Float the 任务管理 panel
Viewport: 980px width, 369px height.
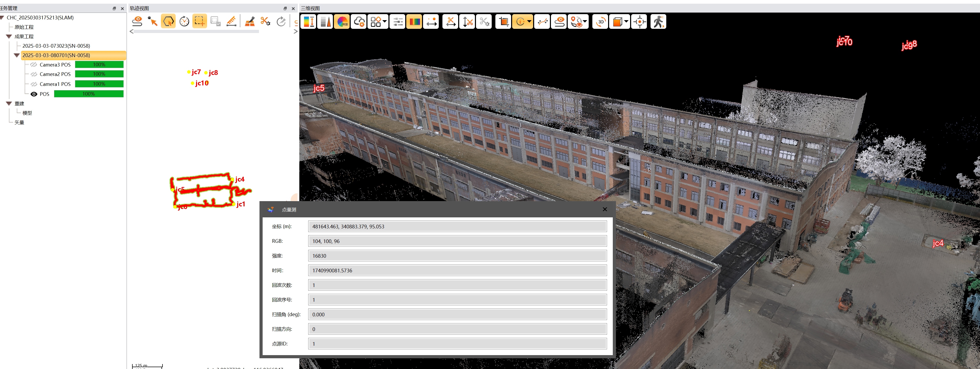(x=114, y=8)
